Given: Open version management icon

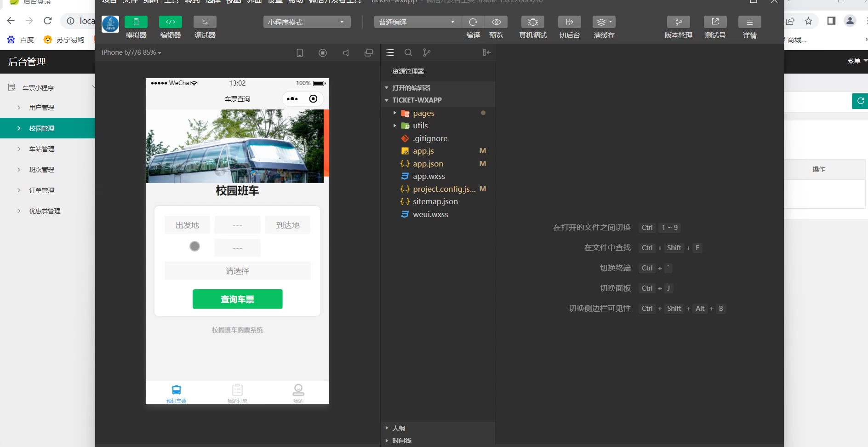Looking at the screenshot, I should tap(678, 22).
